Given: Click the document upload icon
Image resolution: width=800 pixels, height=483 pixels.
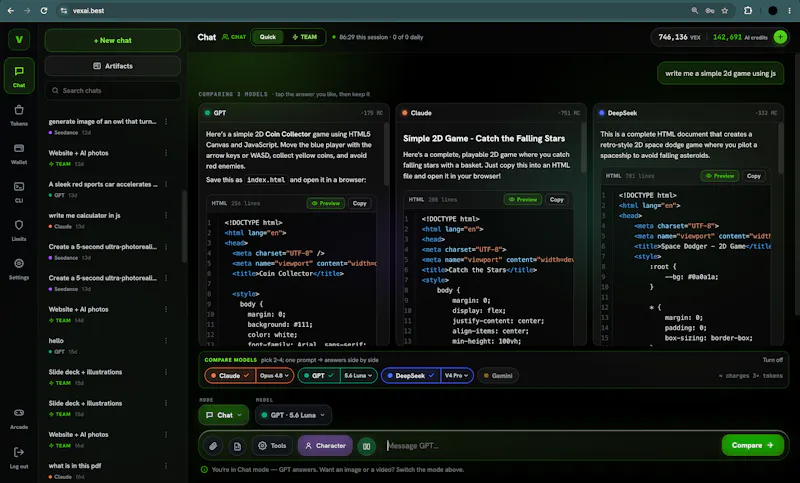Looking at the screenshot, I should click(237, 446).
